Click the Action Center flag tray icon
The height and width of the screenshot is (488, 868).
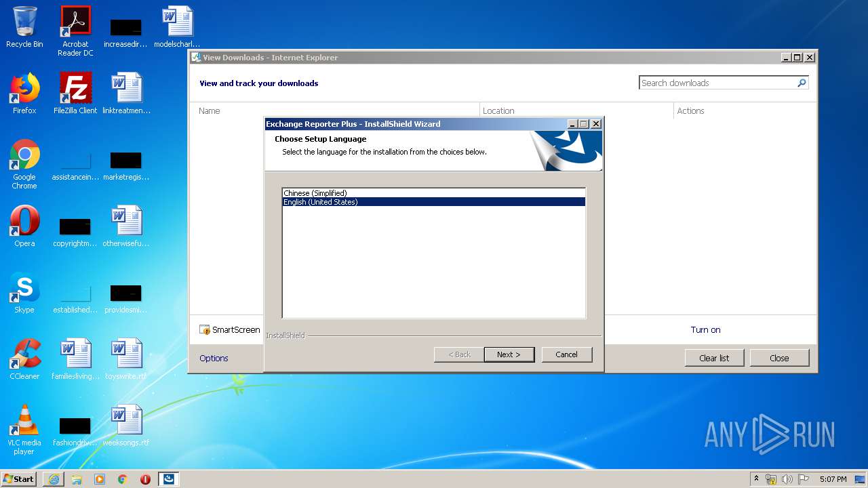(803, 479)
